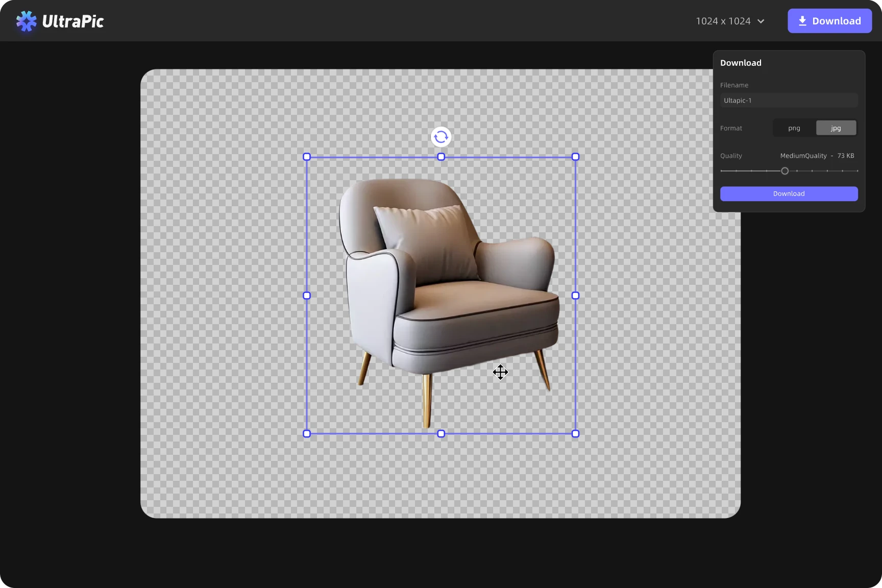882x588 pixels.
Task: Click the rotate handle above the chair
Action: tap(441, 137)
